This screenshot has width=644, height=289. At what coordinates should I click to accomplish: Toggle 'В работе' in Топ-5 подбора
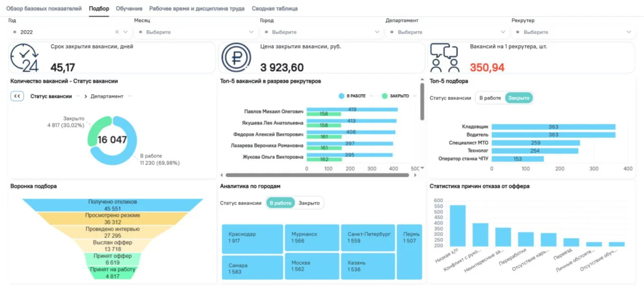490,98
